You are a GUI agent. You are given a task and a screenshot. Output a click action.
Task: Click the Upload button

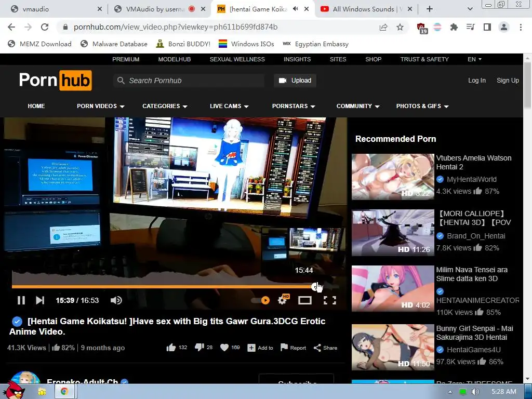295,81
